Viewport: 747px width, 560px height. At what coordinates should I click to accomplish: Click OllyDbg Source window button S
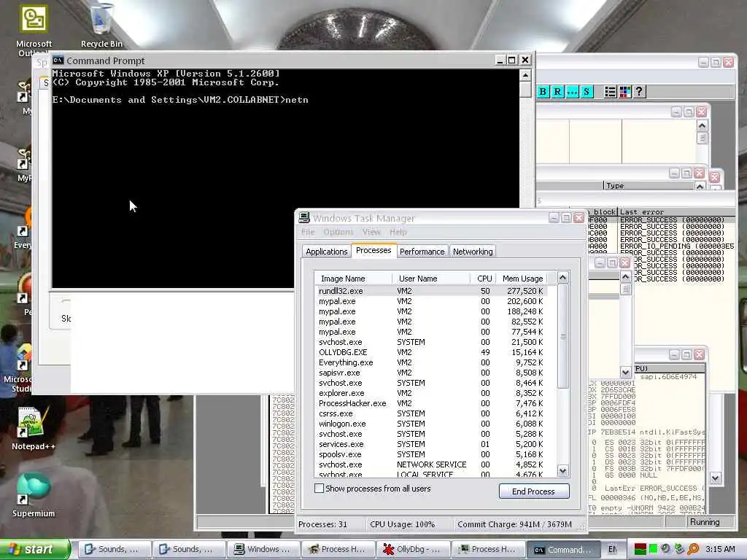[587, 91]
